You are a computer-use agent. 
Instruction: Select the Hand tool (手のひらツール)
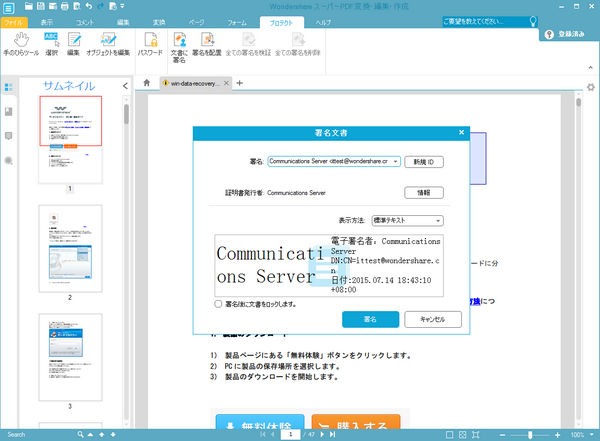tap(21, 44)
